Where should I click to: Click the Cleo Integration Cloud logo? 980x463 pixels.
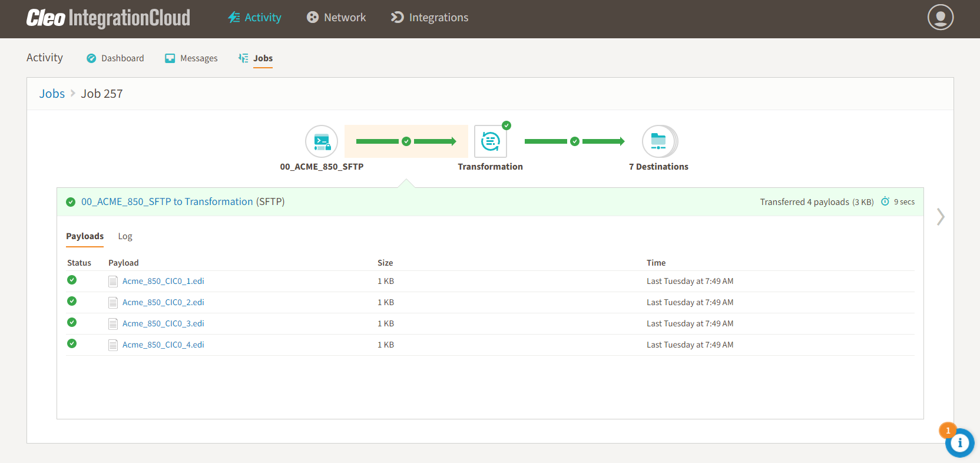pos(108,18)
